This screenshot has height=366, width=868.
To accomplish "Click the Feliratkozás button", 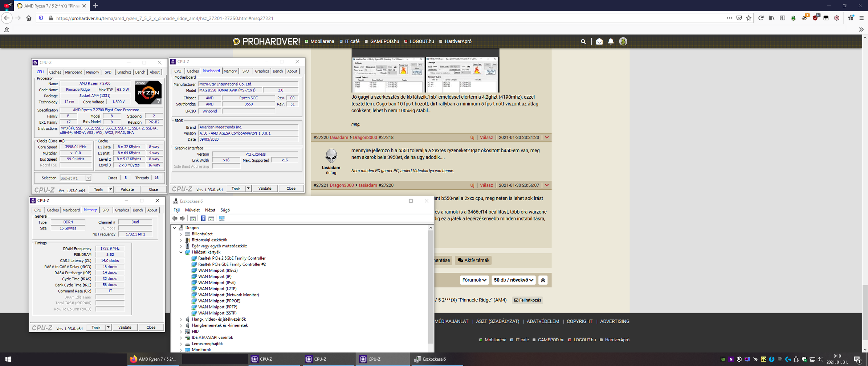I will click(527, 300).
